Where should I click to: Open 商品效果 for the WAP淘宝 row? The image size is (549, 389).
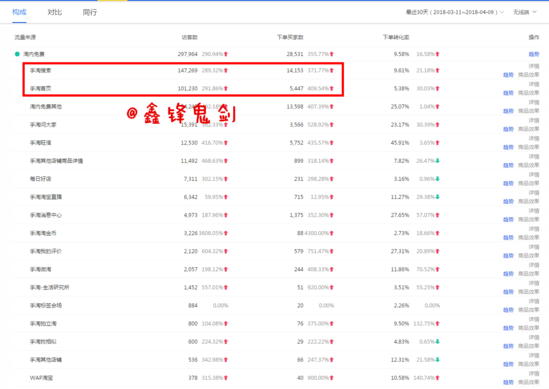pos(529,382)
